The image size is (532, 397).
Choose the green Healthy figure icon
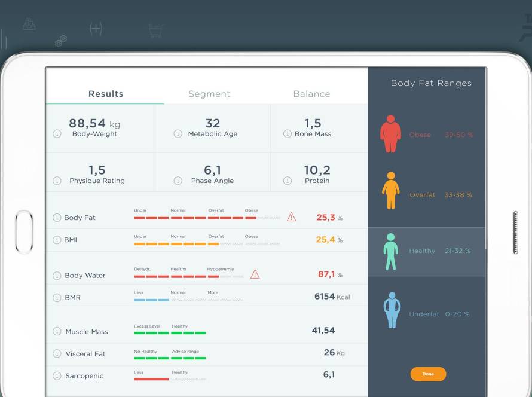tap(391, 252)
